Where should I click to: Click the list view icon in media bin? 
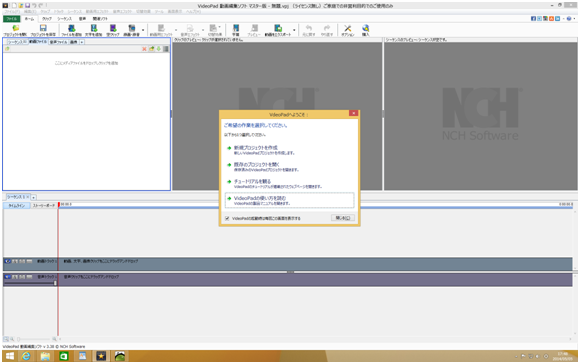click(x=166, y=49)
